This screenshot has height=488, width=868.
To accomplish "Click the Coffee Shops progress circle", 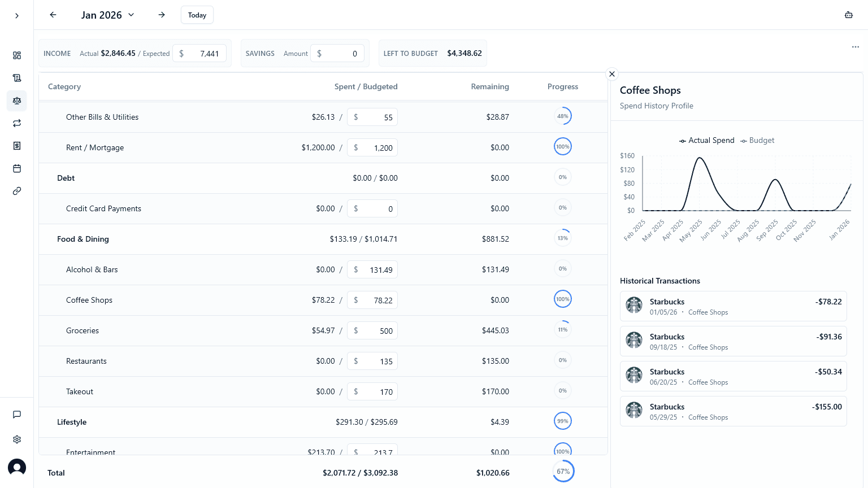I will pyautogui.click(x=563, y=299).
